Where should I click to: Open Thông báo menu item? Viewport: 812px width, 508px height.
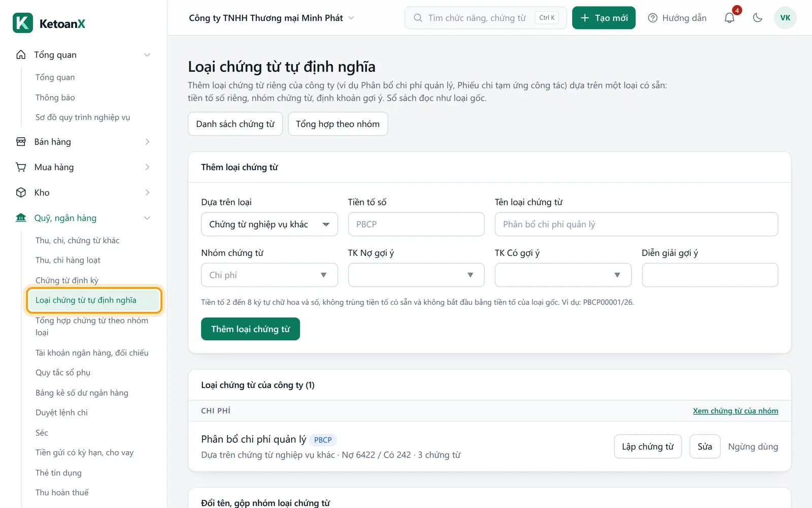click(55, 97)
